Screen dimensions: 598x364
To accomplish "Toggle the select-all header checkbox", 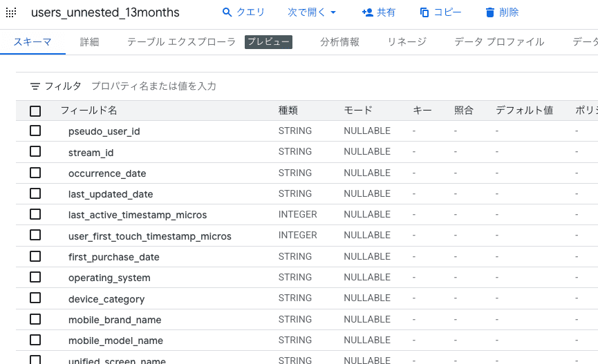I will [x=35, y=111].
